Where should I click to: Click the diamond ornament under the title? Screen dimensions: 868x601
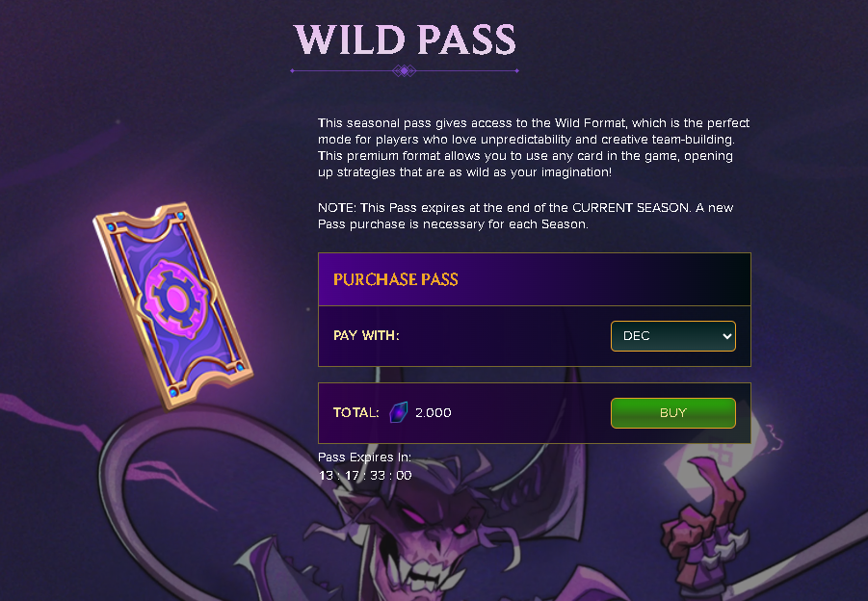(x=404, y=71)
